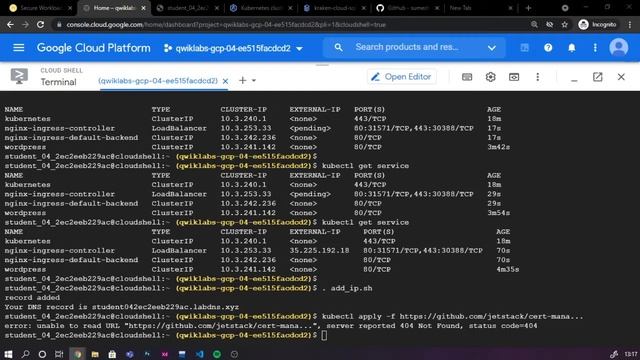
Task: Open the terminal keyboard settings icon
Action: [467, 77]
